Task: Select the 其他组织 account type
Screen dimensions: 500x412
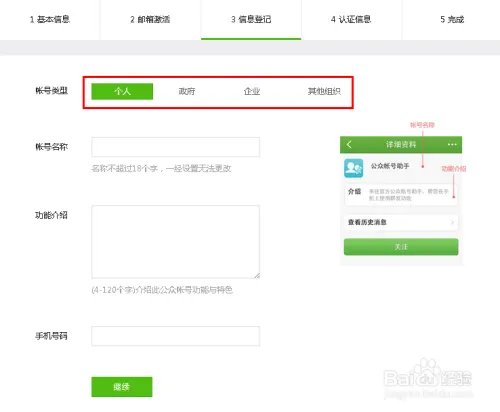Action: (x=324, y=91)
